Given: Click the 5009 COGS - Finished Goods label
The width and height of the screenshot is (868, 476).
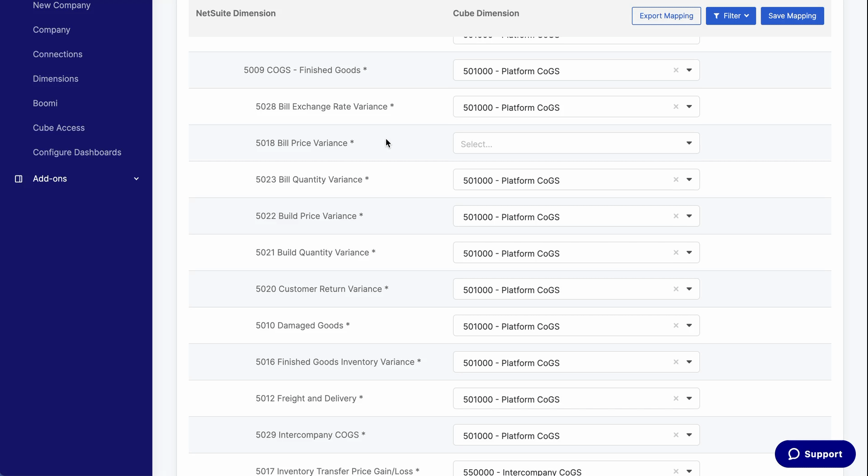Looking at the screenshot, I should click(305, 70).
